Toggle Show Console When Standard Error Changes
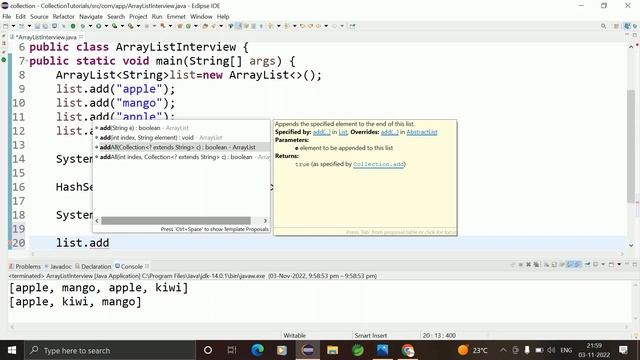The height and width of the screenshot is (360, 640). coord(577,264)
